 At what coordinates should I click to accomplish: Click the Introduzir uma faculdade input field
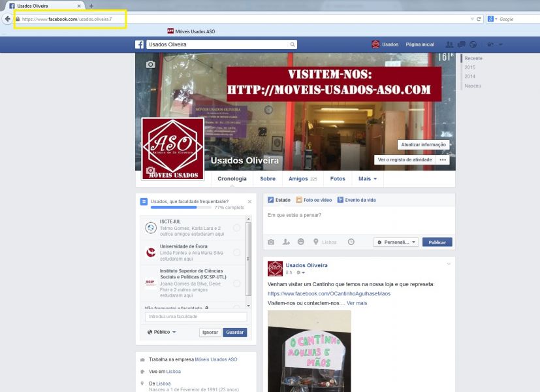pyautogui.click(x=197, y=316)
